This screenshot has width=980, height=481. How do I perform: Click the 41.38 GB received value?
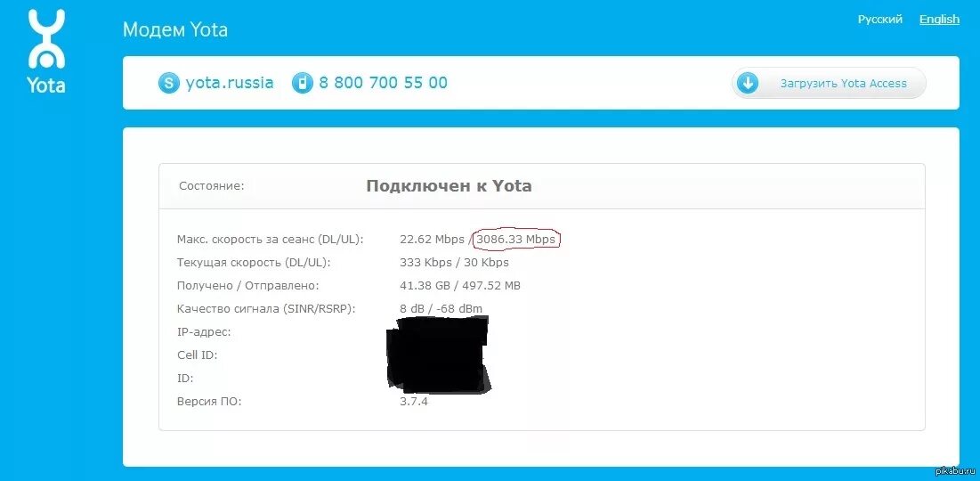coord(423,286)
